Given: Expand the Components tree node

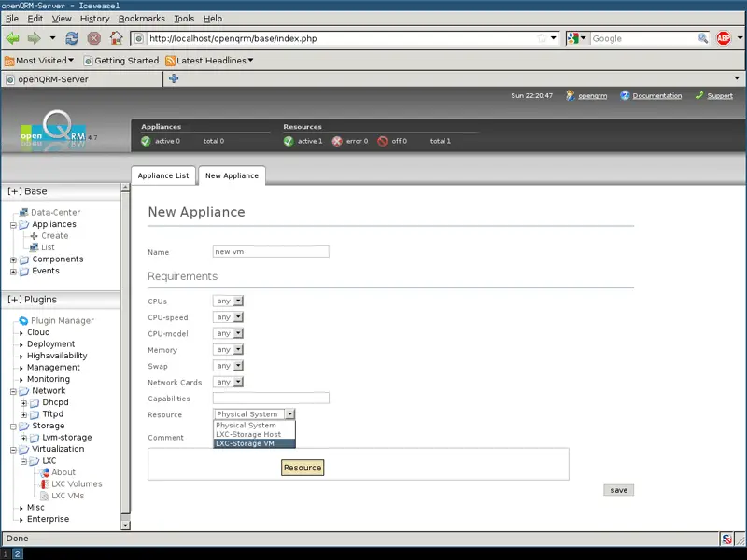Looking at the screenshot, I should 13,260.
